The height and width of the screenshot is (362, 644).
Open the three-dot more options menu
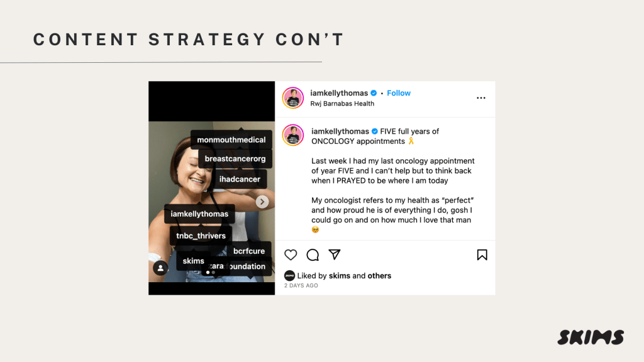pyautogui.click(x=481, y=98)
